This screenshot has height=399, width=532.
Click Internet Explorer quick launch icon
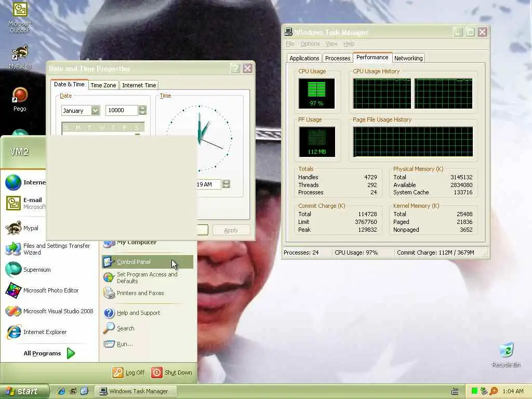(x=61, y=391)
